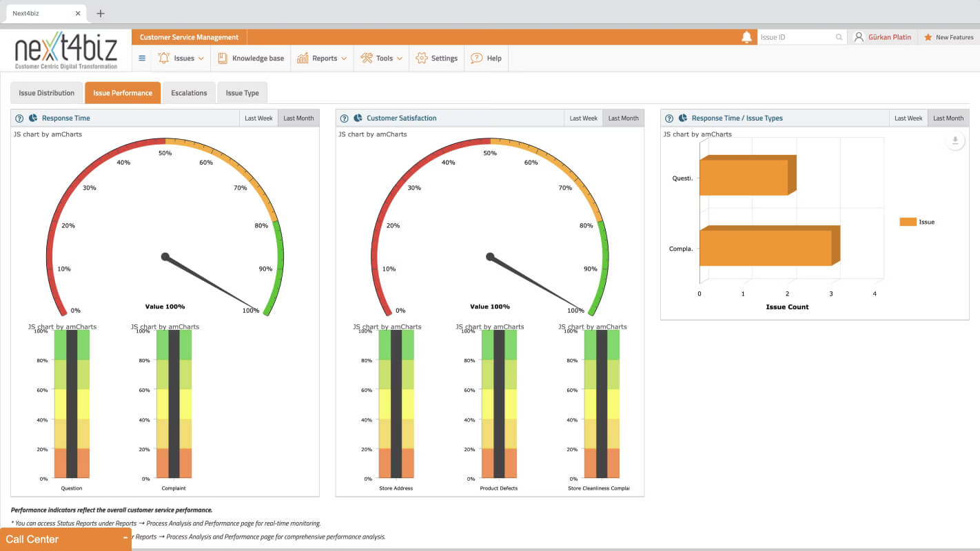Toggle the orange Issue legend swatch
This screenshot has width=980, height=551.
coord(908,222)
